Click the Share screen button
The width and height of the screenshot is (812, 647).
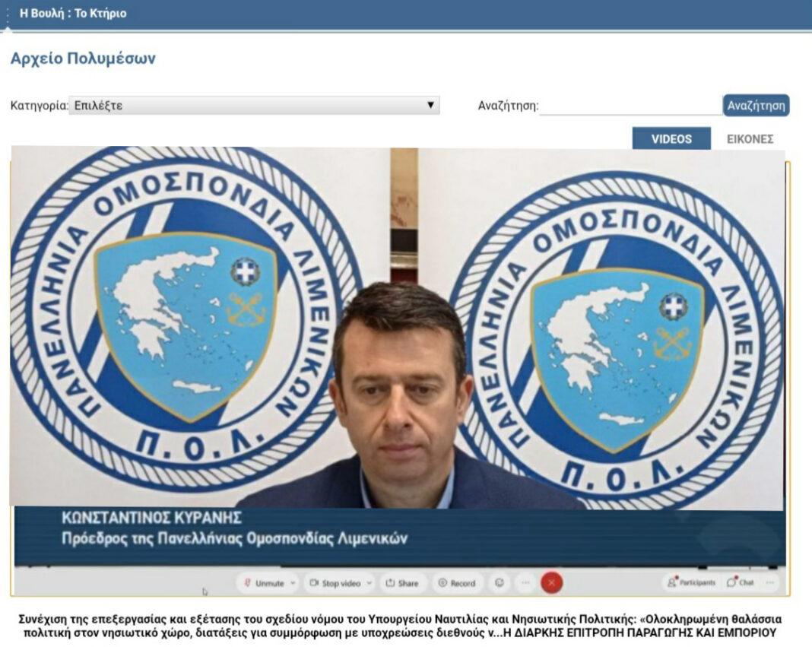[402, 583]
